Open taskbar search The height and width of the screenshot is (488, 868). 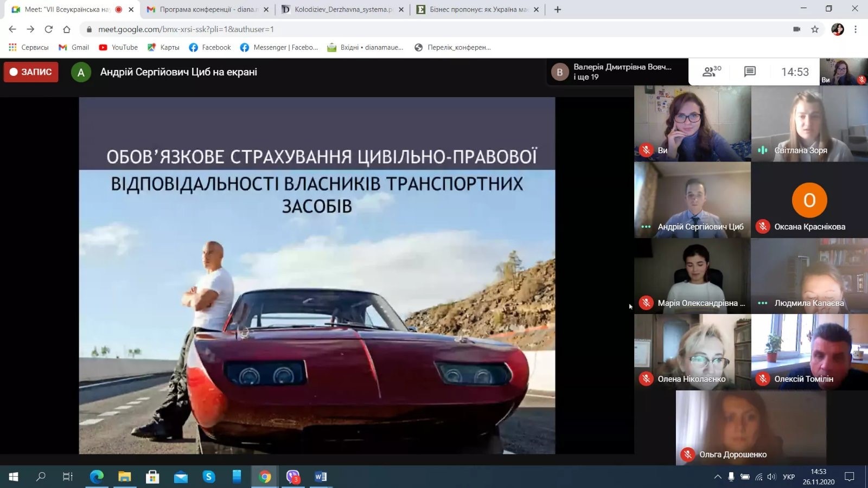41,477
